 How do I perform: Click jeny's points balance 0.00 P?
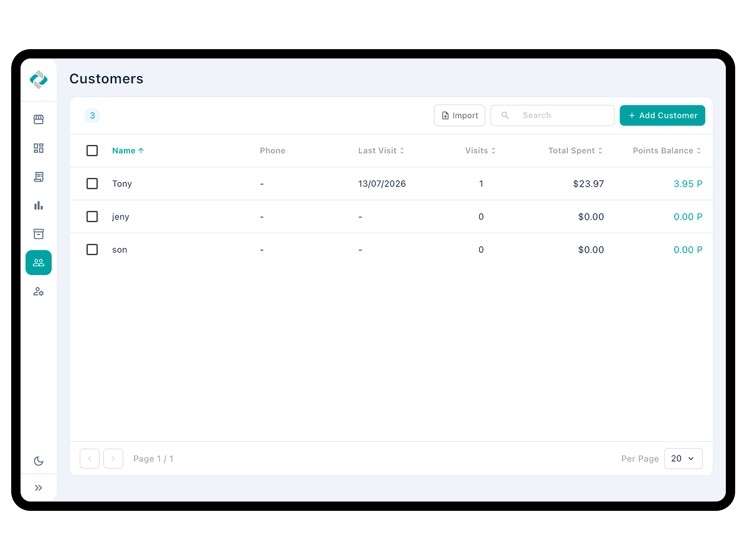[x=688, y=217]
